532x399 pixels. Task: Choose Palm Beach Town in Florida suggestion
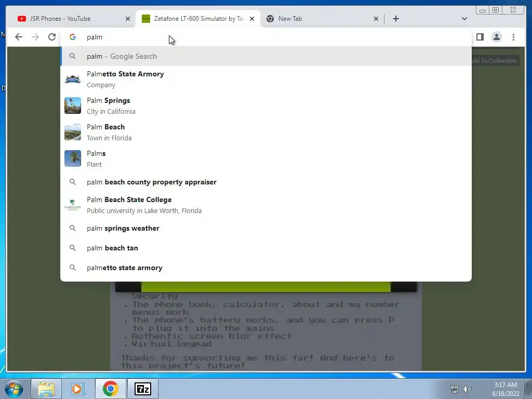click(x=266, y=132)
